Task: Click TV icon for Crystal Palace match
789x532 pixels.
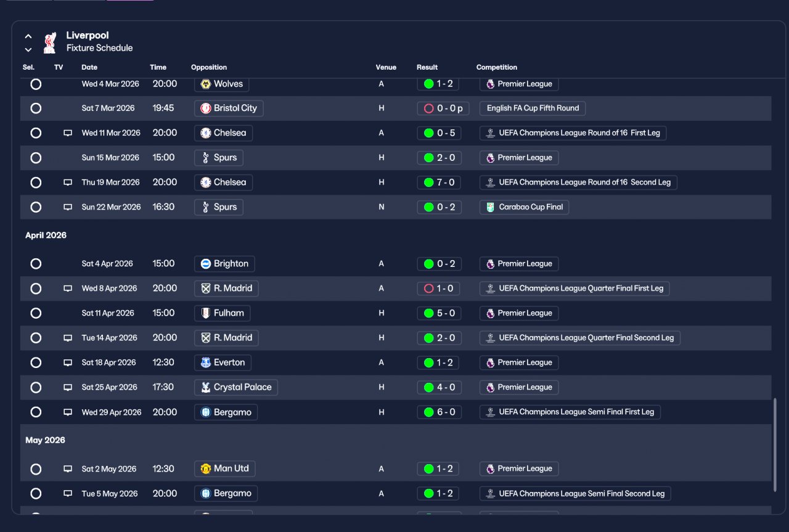Action: click(x=68, y=387)
